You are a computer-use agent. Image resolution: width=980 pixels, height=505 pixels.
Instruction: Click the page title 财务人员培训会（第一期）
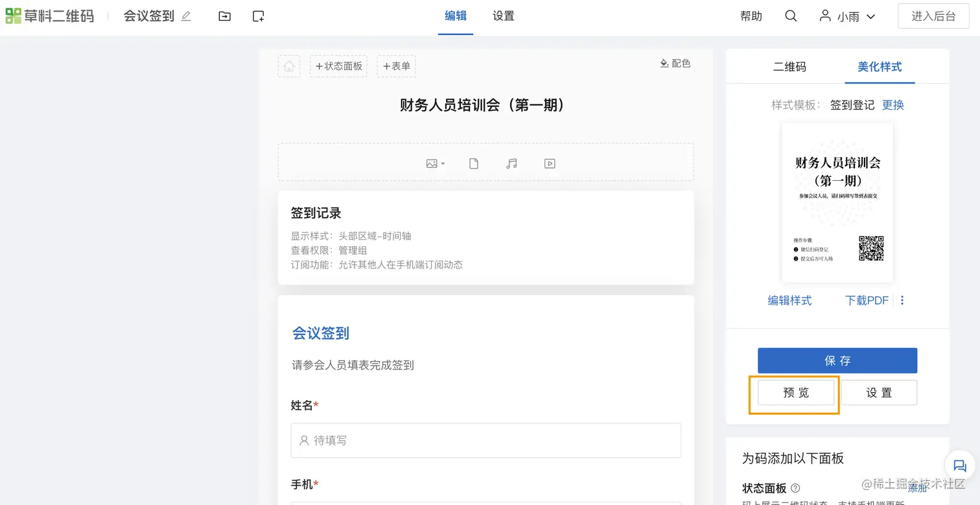pos(485,105)
